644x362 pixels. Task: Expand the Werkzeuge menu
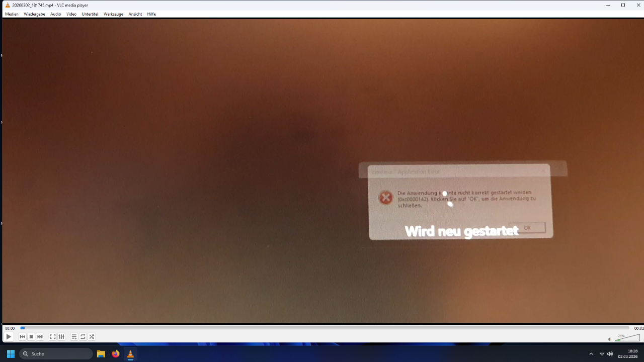[x=113, y=14]
